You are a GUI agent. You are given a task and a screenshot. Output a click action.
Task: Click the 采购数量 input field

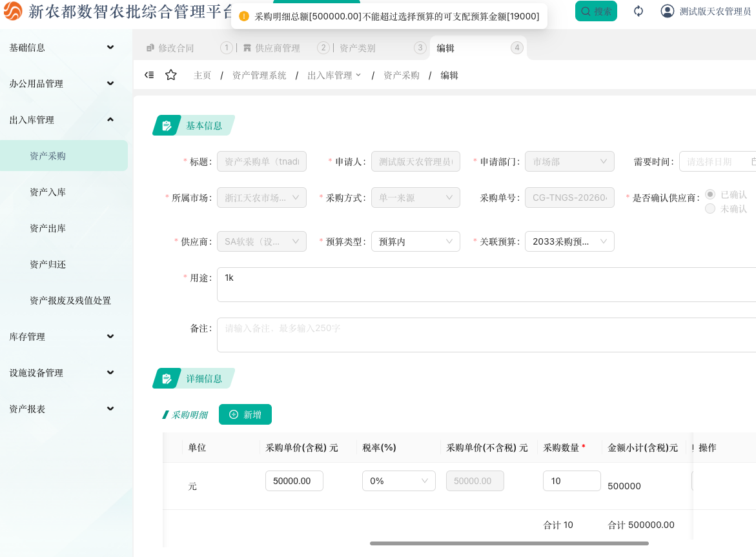571,481
